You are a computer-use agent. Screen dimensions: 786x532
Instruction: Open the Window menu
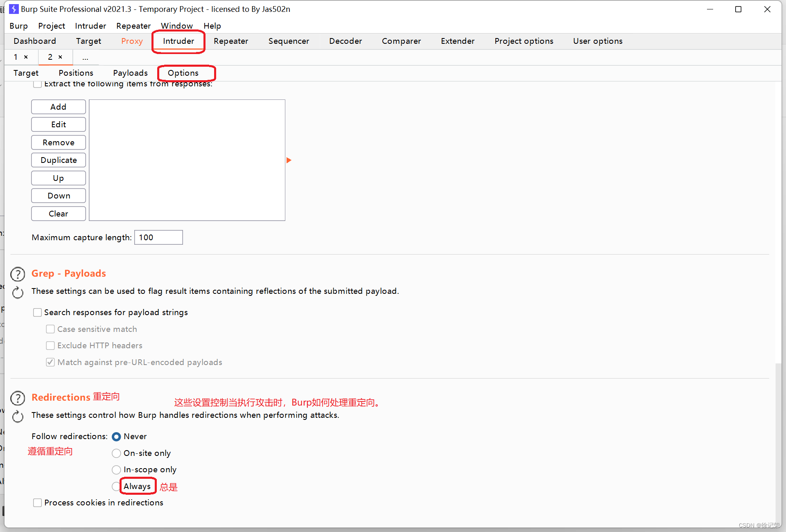pos(177,26)
